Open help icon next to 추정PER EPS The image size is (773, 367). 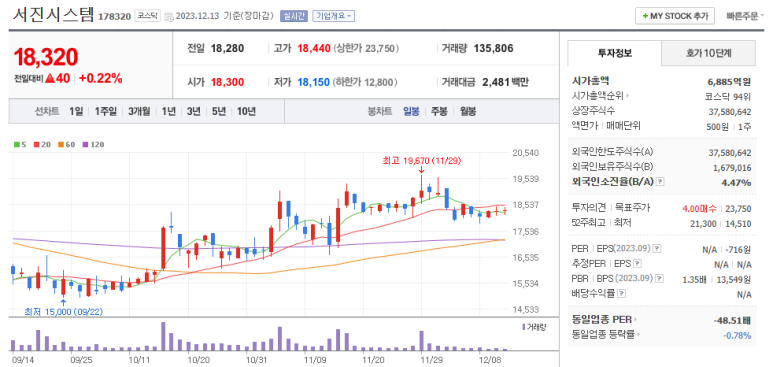pos(637,263)
